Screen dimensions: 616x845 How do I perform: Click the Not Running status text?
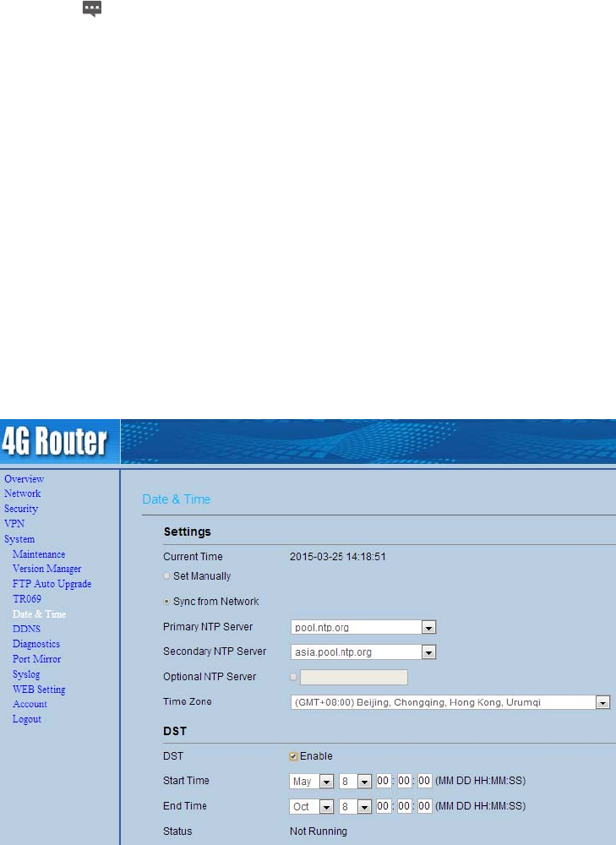click(x=319, y=831)
